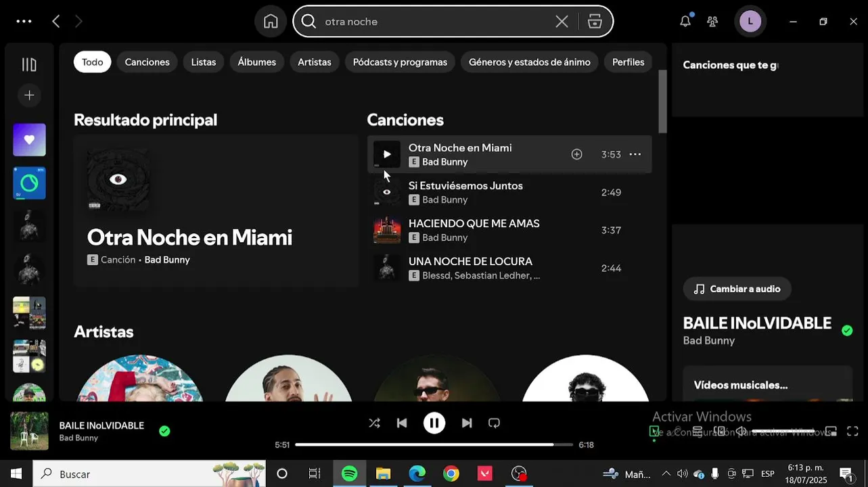The image size is (868, 487).
Task: Click the now playing album cover thumbnail
Action: tap(29, 431)
